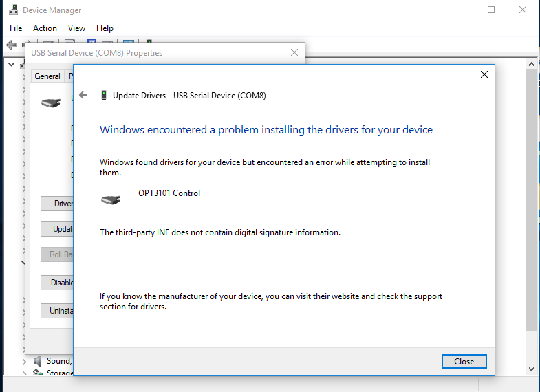Viewport: 540px width, 392px height.
Task: Click the Device Manager title bar icon
Action: pyautogui.click(x=14, y=10)
